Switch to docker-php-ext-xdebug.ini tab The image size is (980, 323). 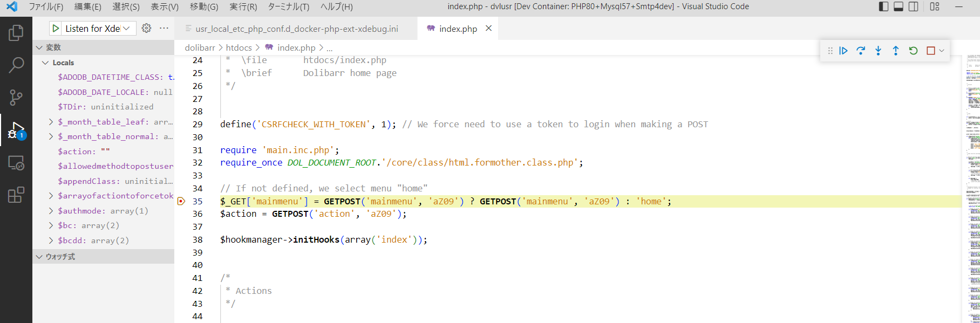[x=296, y=29]
